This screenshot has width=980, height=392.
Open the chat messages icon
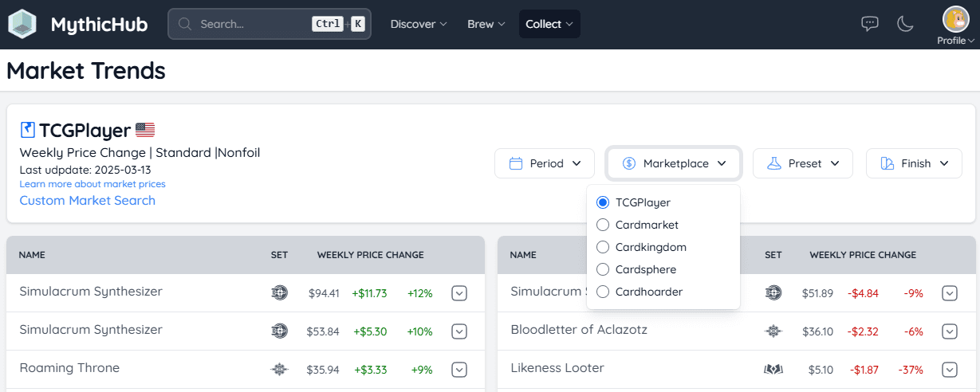pos(870,24)
